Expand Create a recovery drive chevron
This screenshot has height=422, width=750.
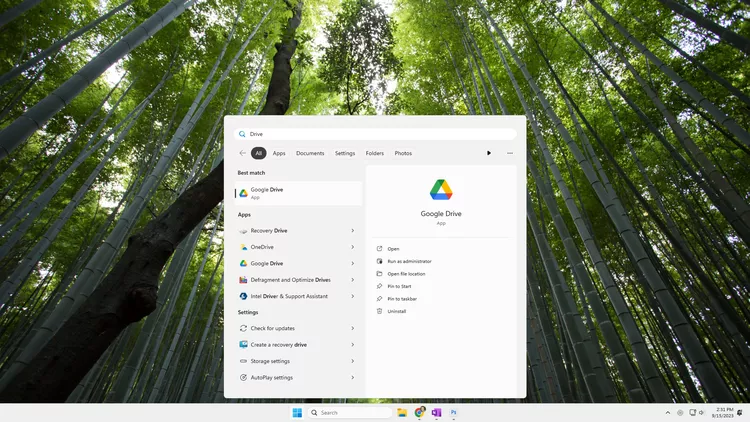click(x=353, y=344)
